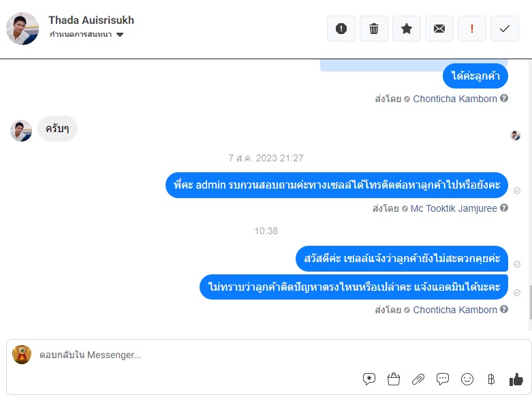
Task: Open the Mc Tooktik Jamjuree sender link
Action: 454,208
